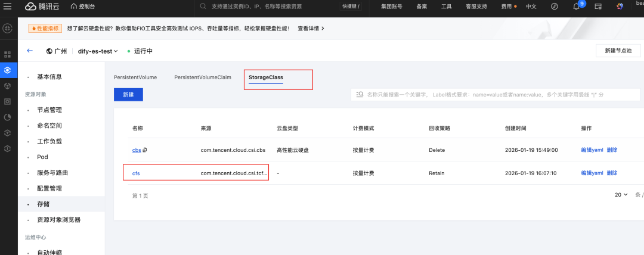Open the window-shaped icon beside the bell

[x=599, y=7]
